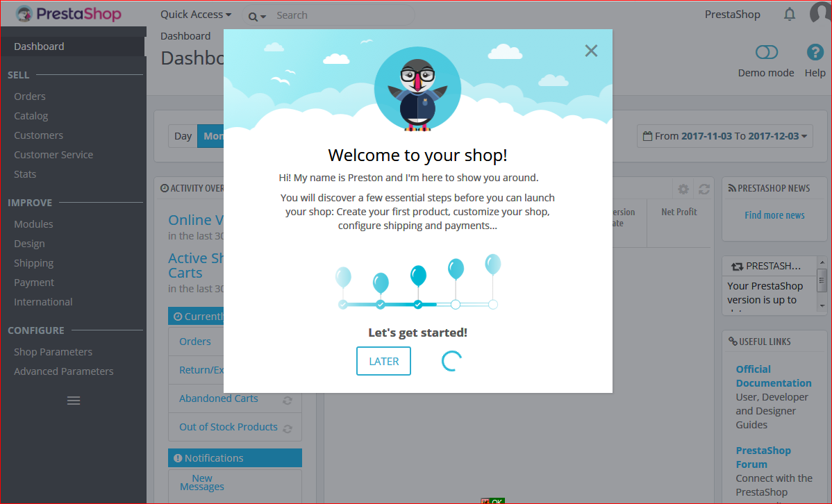Viewport: 832px width, 504px height.
Task: Open the Abandoned Carts link
Action: pos(219,398)
